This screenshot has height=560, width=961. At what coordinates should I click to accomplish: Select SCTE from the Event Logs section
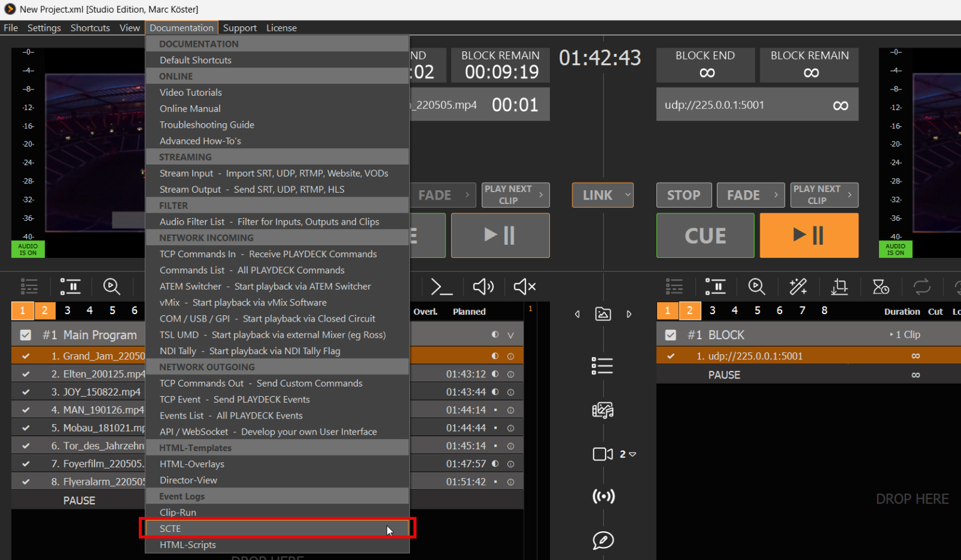coord(170,529)
